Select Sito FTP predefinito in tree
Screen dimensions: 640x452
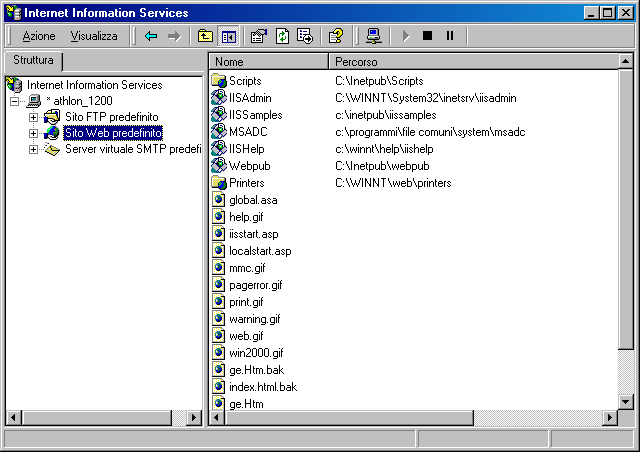pyautogui.click(x=111, y=117)
